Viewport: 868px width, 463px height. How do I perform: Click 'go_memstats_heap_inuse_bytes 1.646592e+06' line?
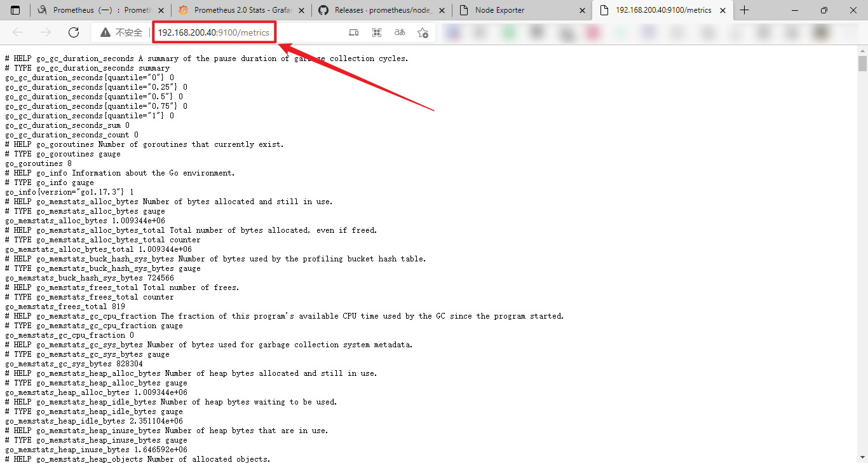(x=96, y=450)
